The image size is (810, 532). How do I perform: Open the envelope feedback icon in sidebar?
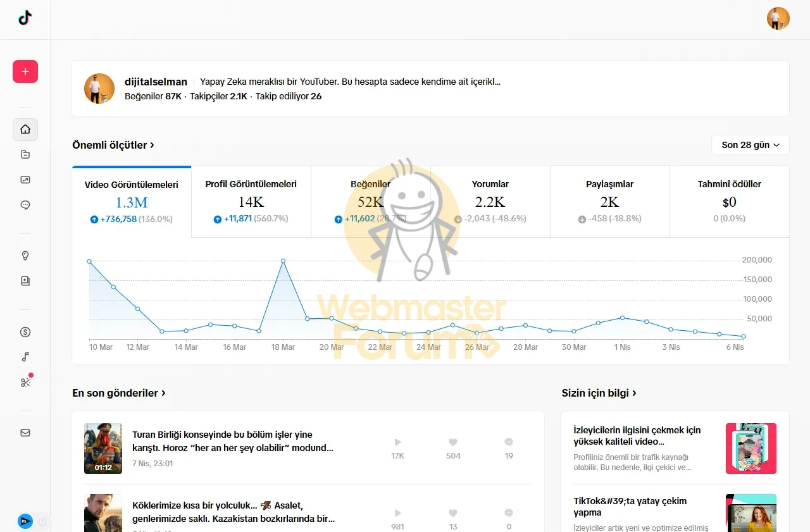pos(25,433)
